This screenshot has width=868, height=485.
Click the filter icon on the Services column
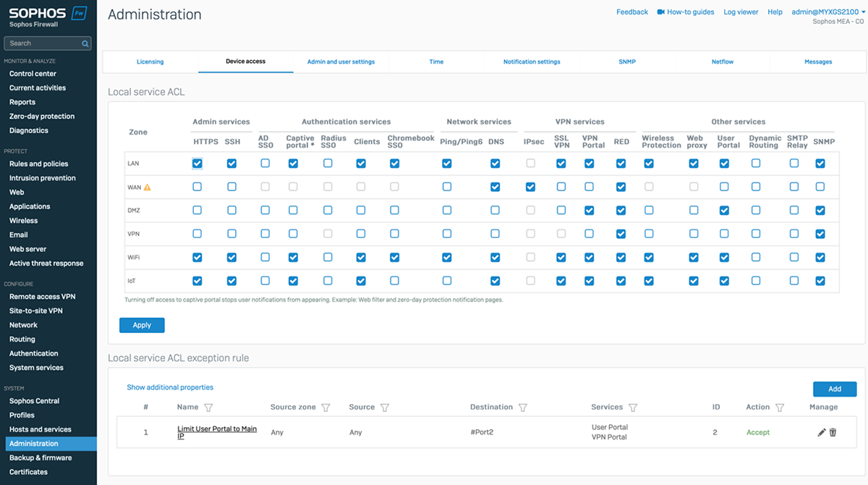(x=634, y=407)
